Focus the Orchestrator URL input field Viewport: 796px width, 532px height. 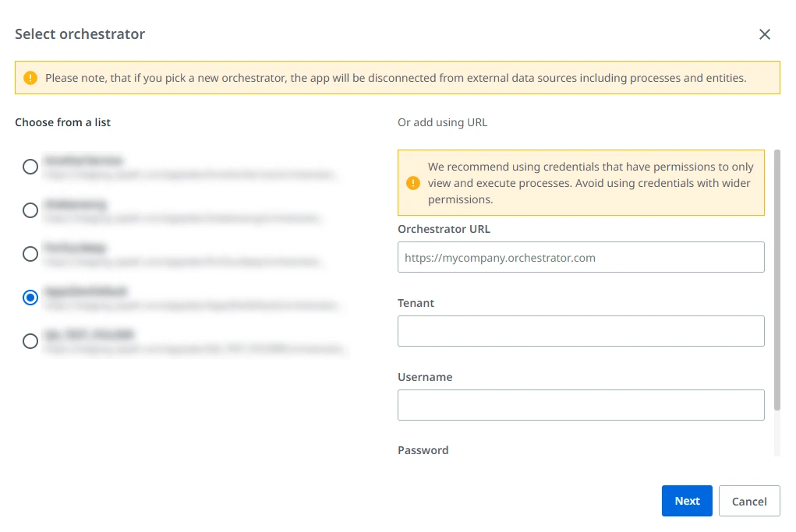581,257
